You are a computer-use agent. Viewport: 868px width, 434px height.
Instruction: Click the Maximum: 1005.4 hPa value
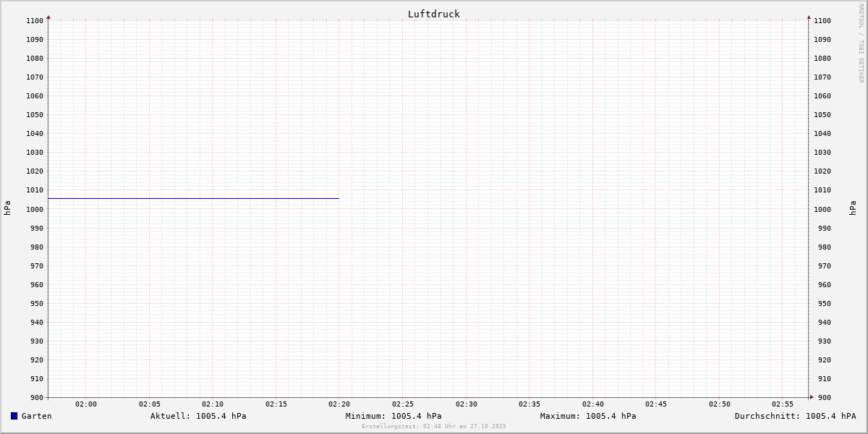point(588,416)
